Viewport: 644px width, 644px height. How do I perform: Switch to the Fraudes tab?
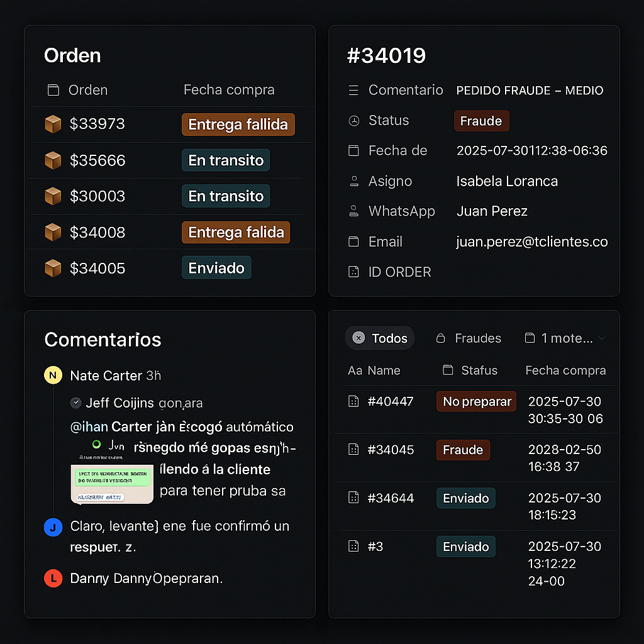tap(477, 338)
